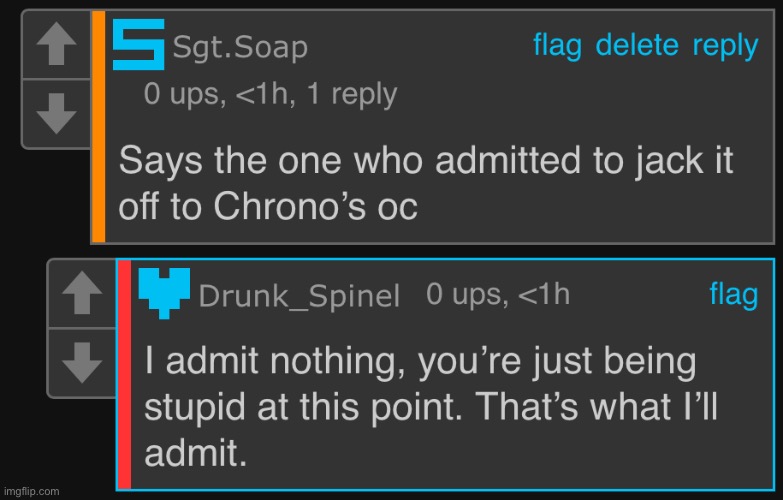Flag Drunk_Spinel's reply
The height and width of the screenshot is (500, 783).
click(x=734, y=294)
